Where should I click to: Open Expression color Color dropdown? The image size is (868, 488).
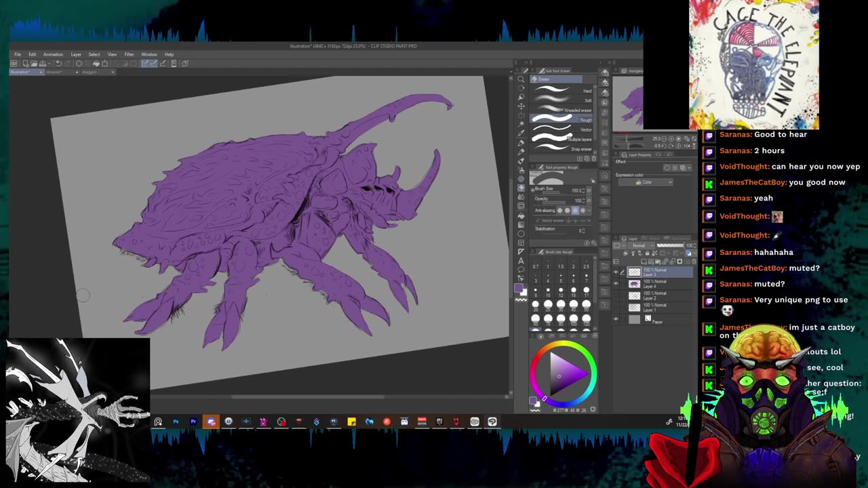[646, 182]
